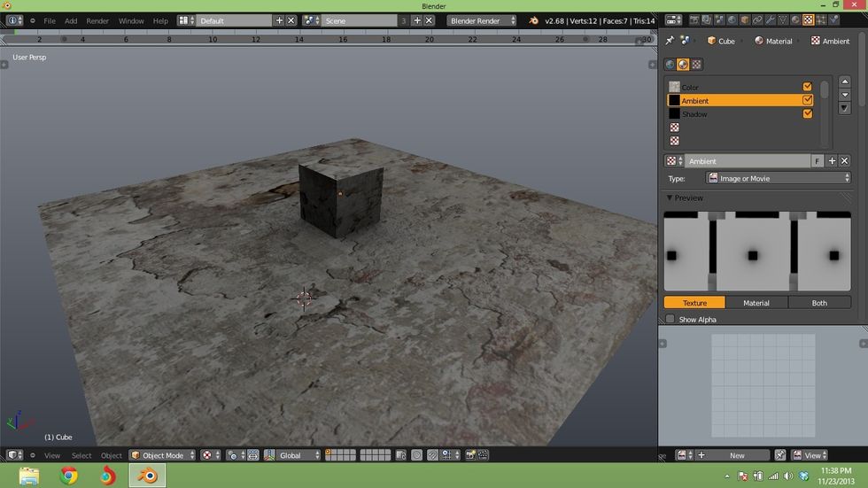868x488 pixels.
Task: Move texture slot up arrow
Action: (x=845, y=81)
